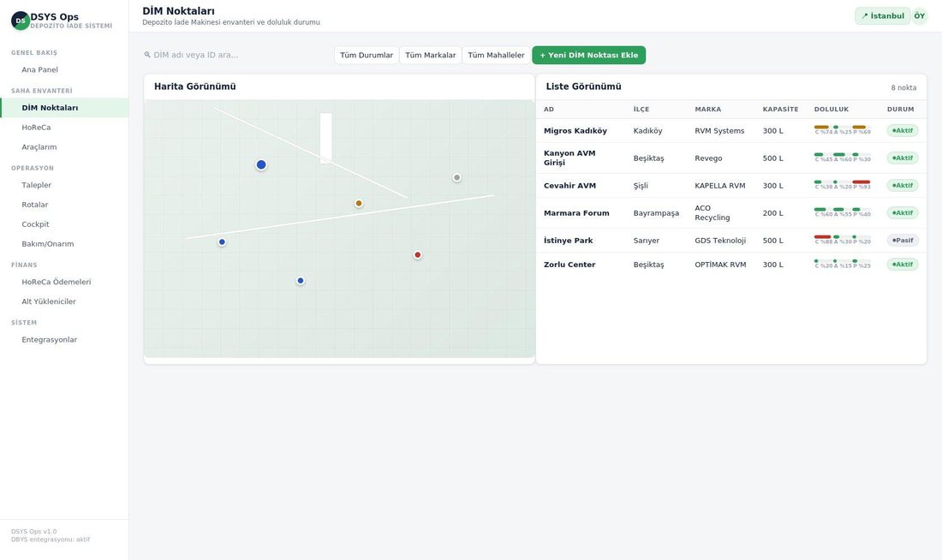Open the Tüm Mahalleler filter dropdown
Image resolution: width=942 pixels, height=560 pixels.
pyautogui.click(x=496, y=55)
